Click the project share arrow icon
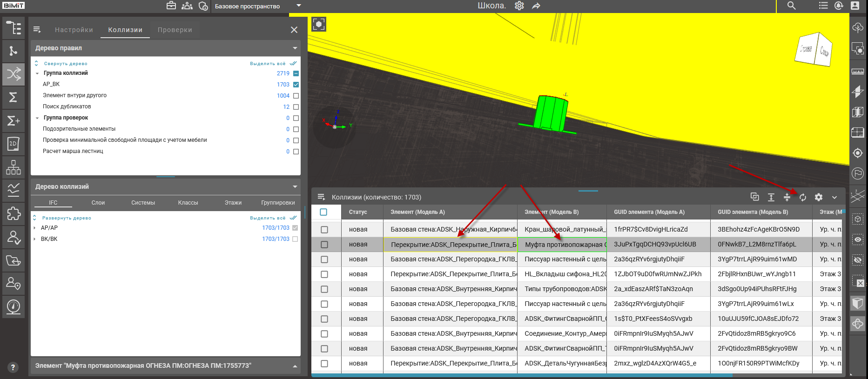The width and height of the screenshot is (868, 379). [x=536, y=6]
